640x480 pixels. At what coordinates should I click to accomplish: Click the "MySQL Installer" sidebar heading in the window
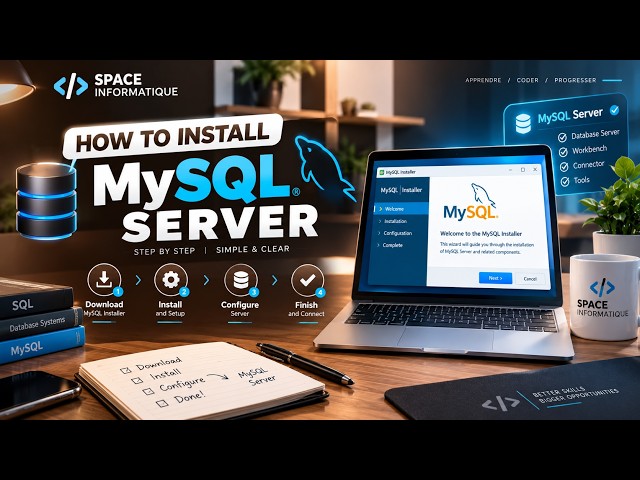(x=401, y=190)
